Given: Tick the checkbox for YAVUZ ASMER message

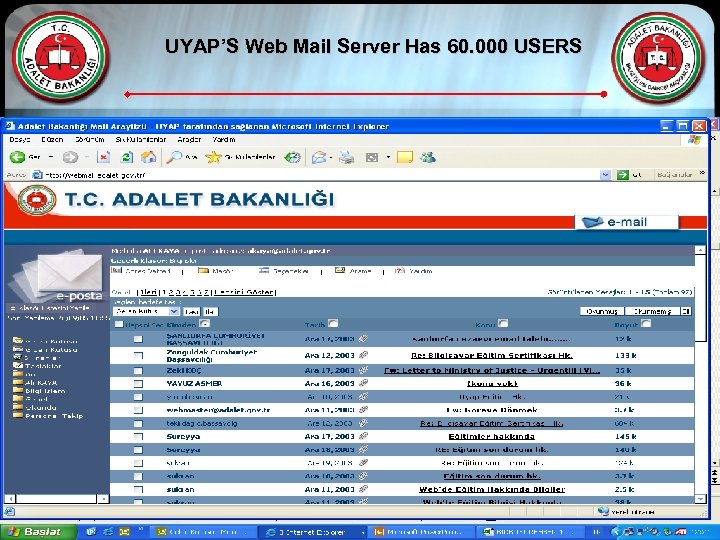Looking at the screenshot, I should tap(138, 383).
